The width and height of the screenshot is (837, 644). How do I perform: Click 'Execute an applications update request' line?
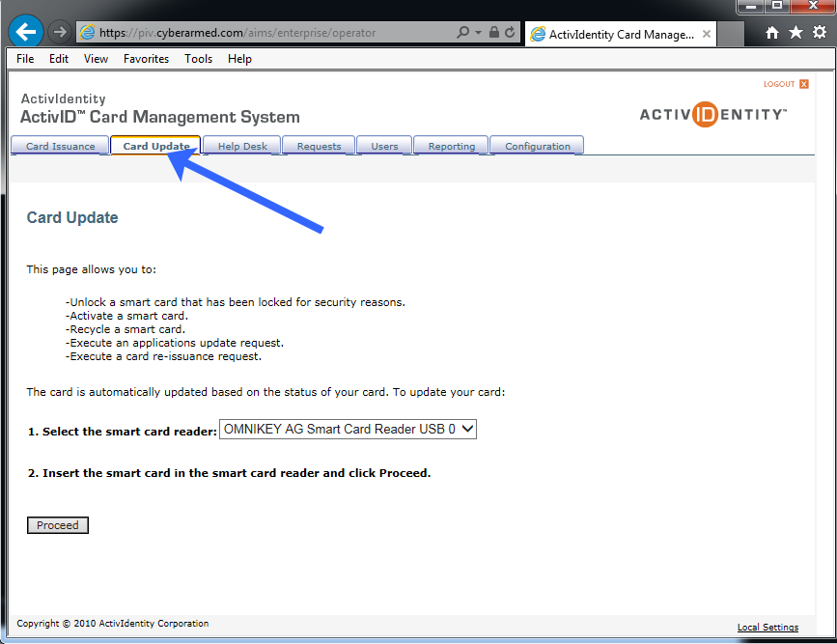(175, 343)
